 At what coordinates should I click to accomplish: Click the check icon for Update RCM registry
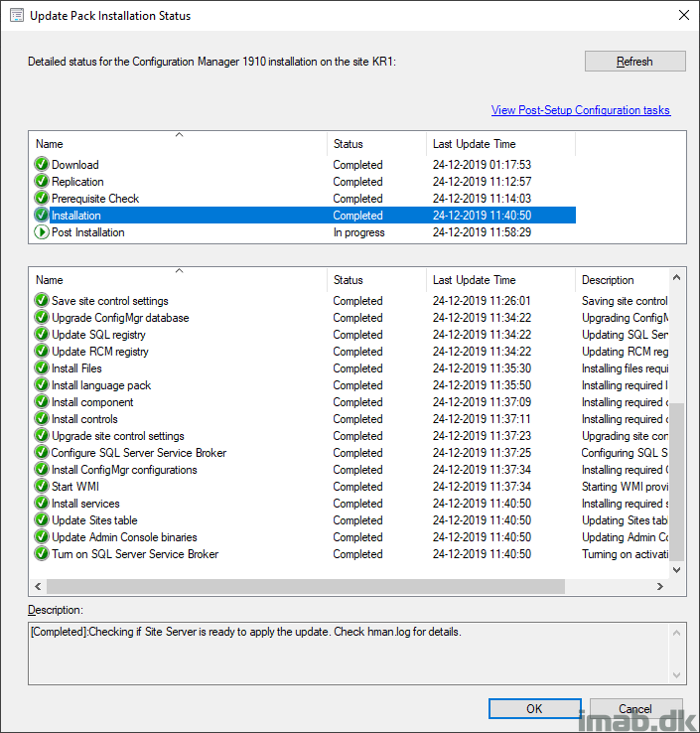(42, 351)
